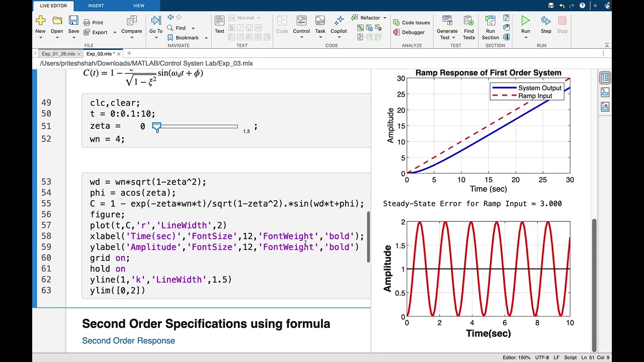
Task: Click the zeta slider track
Action: point(196,126)
